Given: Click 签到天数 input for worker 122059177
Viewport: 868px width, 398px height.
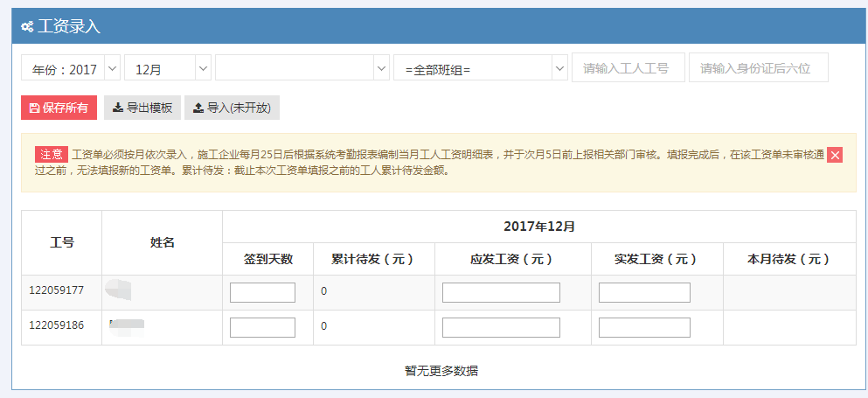Looking at the screenshot, I should (x=262, y=292).
